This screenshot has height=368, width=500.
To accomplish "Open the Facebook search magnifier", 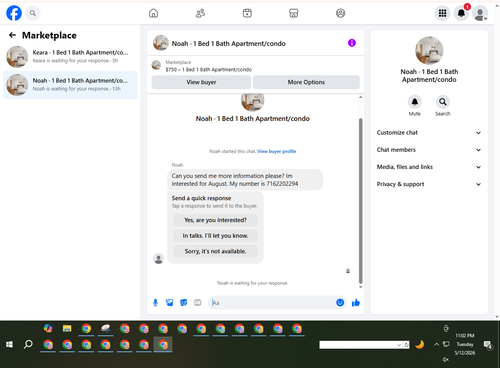I will click(33, 13).
